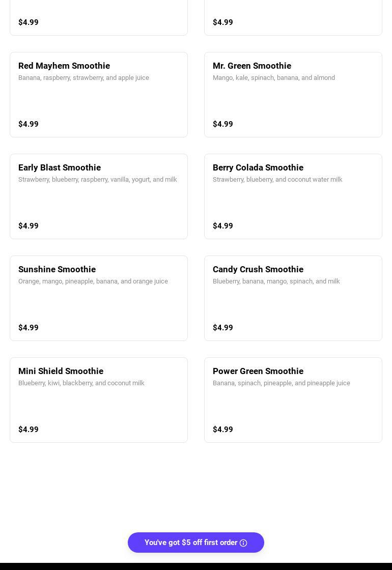Click the Red Mayhem Smoothie ingredients description

click(x=83, y=78)
